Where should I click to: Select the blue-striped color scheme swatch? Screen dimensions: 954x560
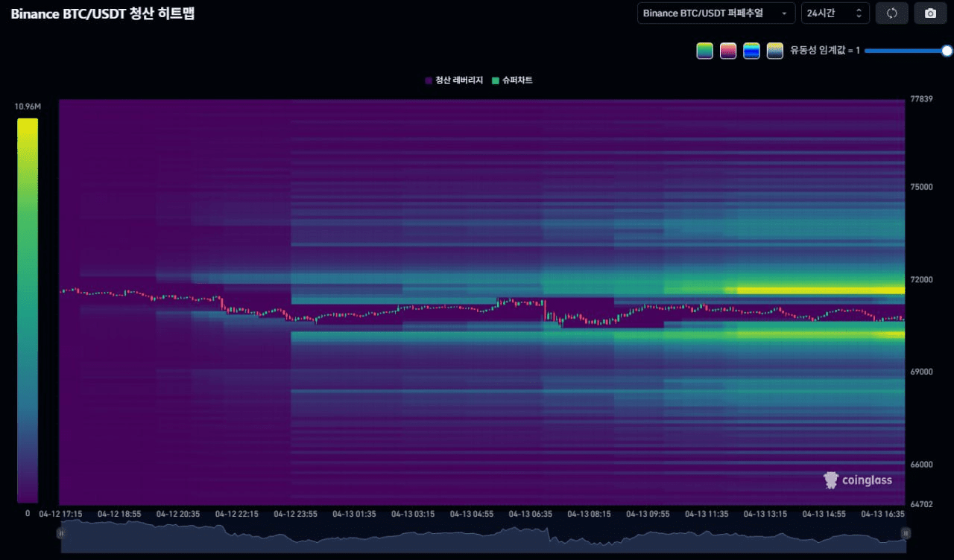751,51
